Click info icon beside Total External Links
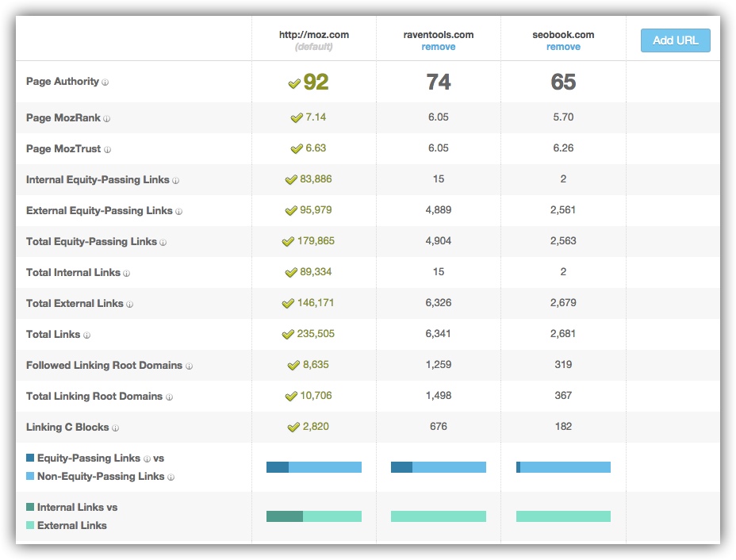Screen dimensions: 736x560 click(129, 305)
